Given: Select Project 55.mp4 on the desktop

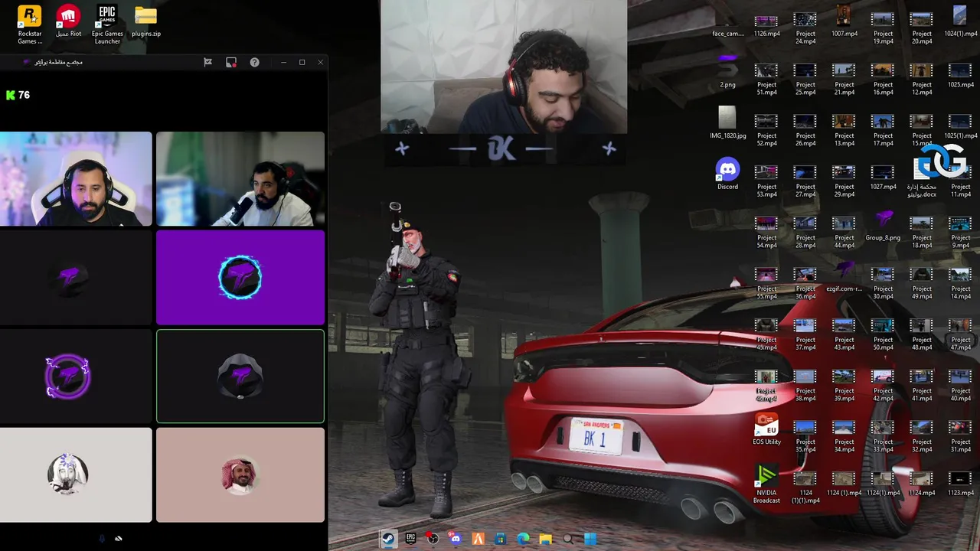Looking at the screenshot, I should pyautogui.click(x=766, y=284).
